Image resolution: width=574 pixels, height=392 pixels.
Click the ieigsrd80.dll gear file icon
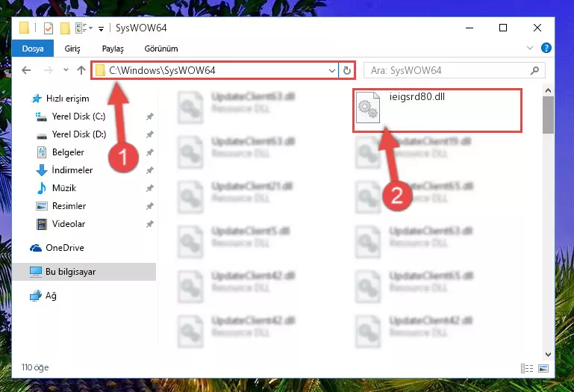(368, 108)
